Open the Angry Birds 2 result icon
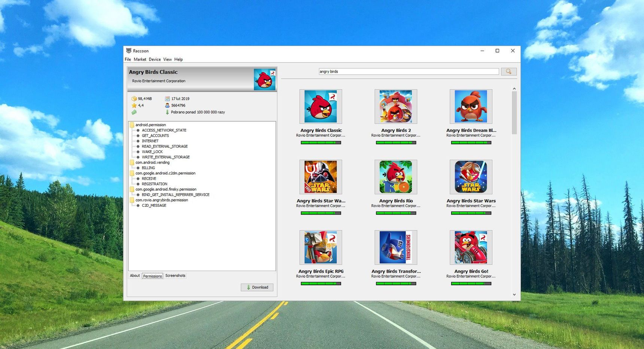644x349 pixels. [396, 106]
